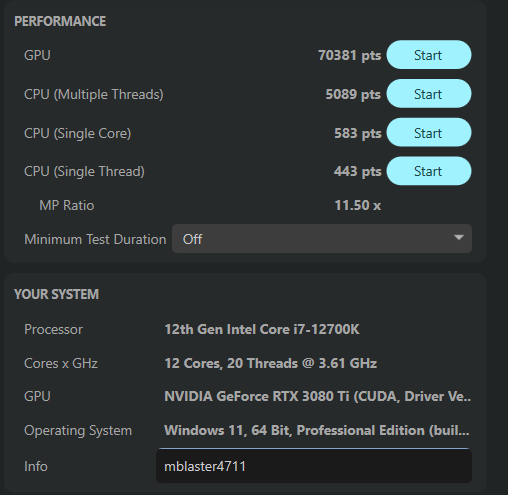Click the MP Ratio value 11.50 x
Image resolution: width=508 pixels, height=495 pixels.
point(358,205)
